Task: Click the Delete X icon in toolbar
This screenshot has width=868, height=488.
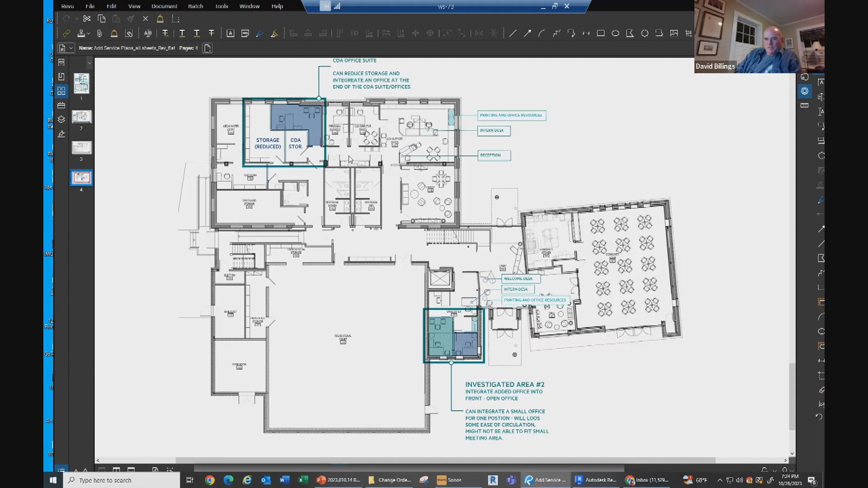Action: coord(146,19)
